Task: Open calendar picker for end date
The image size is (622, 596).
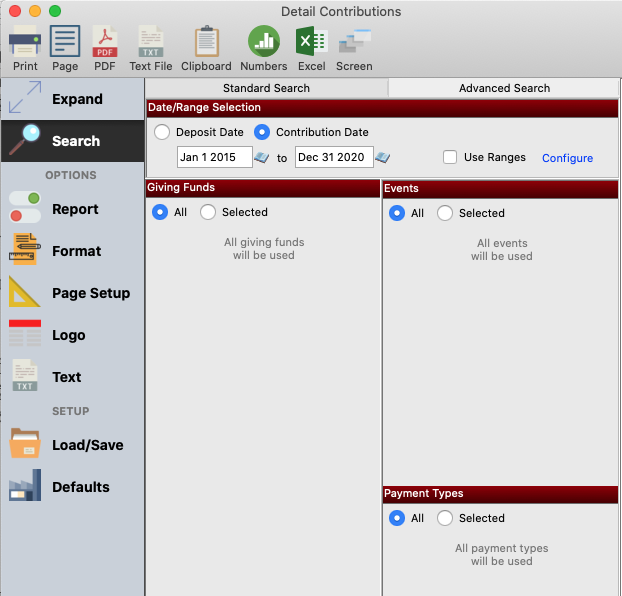Action: coord(382,158)
